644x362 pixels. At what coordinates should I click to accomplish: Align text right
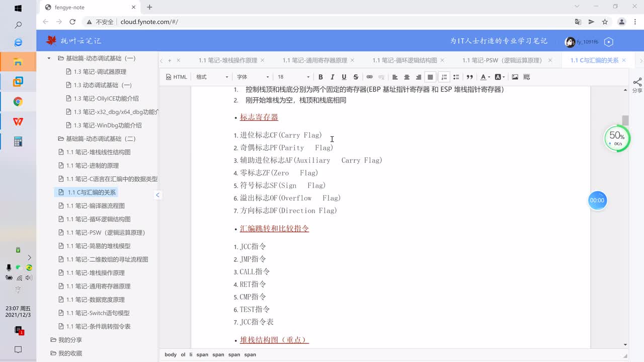[419, 77]
